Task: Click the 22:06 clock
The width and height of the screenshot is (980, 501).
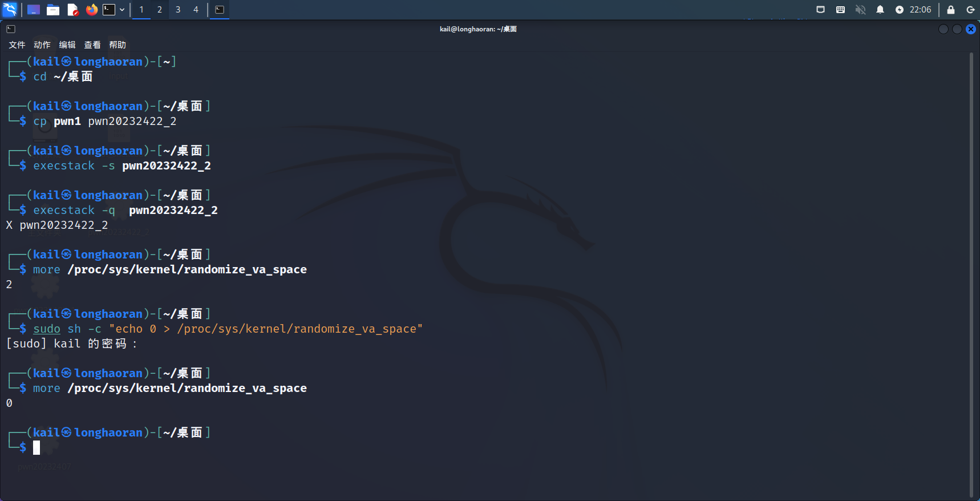Action: (920, 10)
